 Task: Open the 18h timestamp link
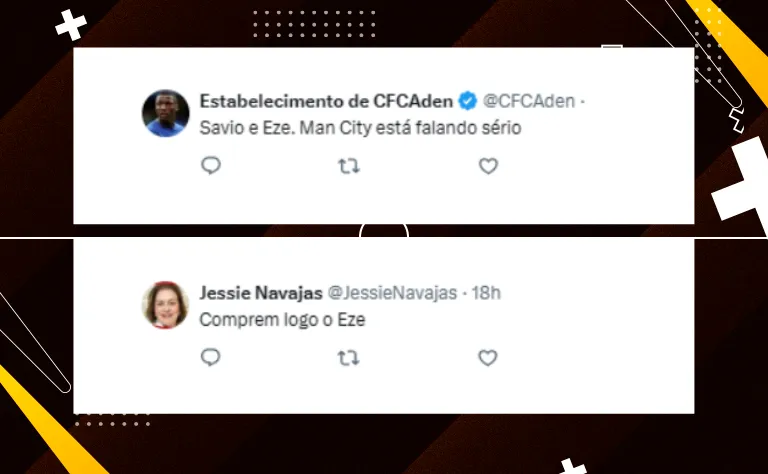click(486, 293)
